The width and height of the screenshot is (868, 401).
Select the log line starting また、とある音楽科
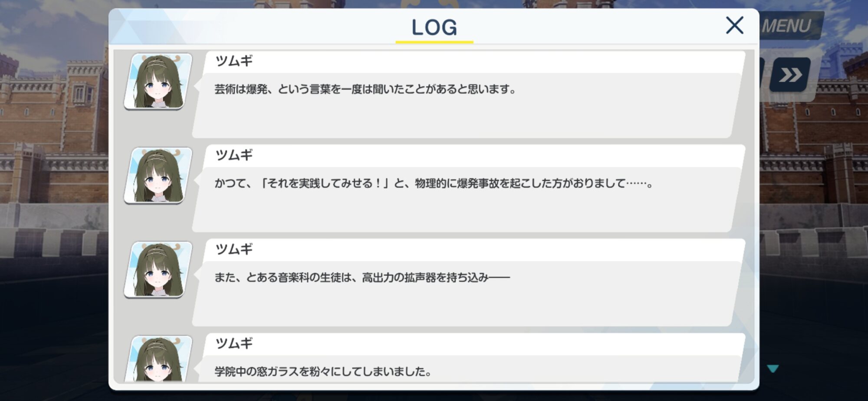(362, 277)
